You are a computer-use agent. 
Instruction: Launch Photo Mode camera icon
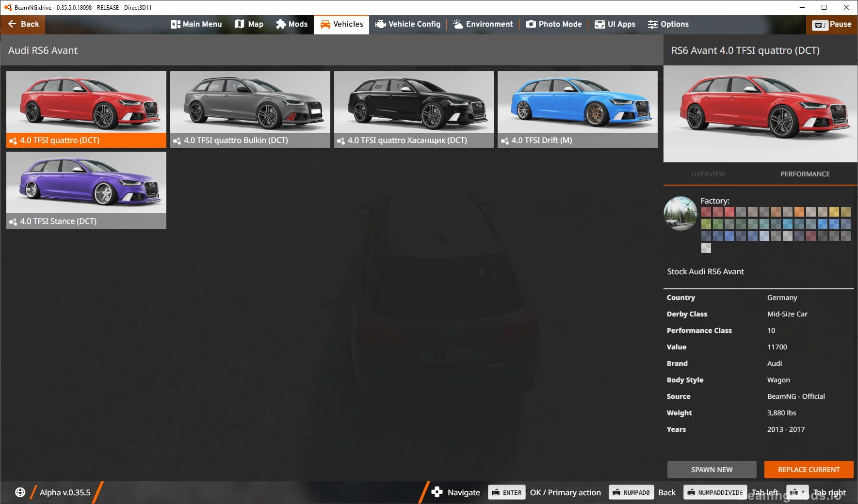(x=531, y=24)
